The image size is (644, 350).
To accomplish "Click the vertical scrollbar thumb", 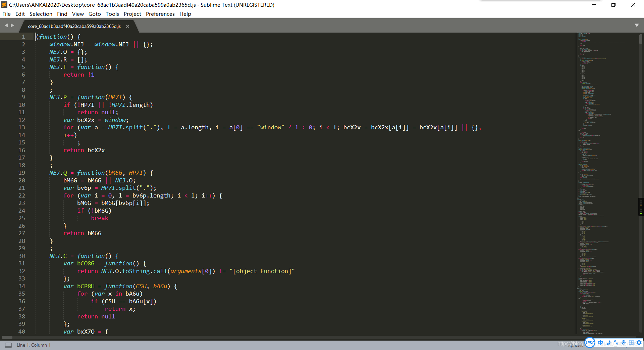I will click(641, 40).
